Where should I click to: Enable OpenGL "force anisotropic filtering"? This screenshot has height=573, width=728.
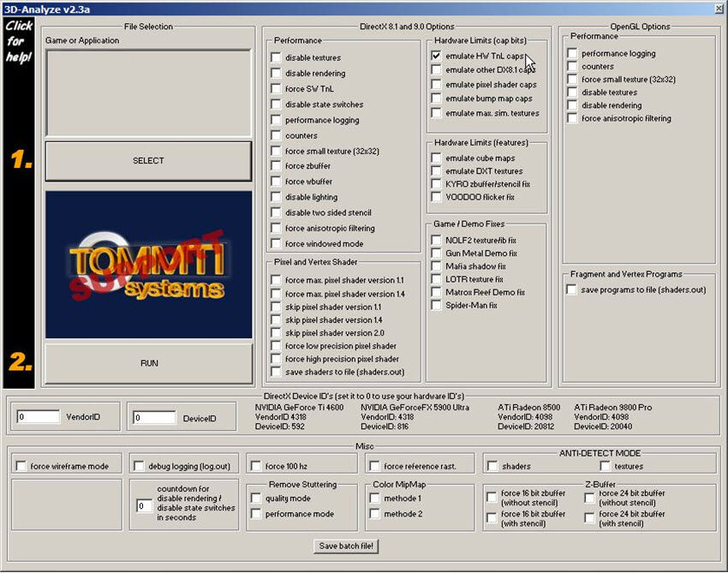pyautogui.click(x=570, y=118)
